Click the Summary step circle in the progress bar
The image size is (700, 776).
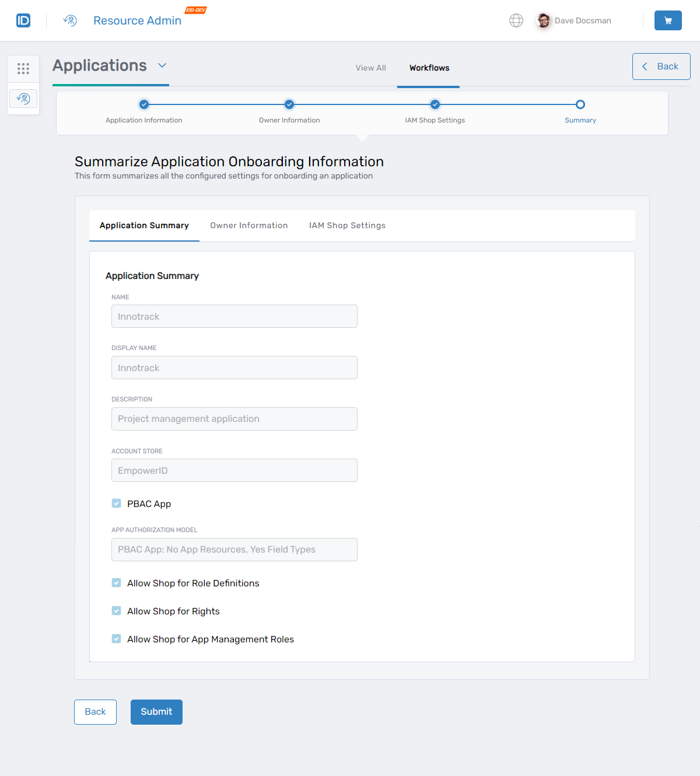[x=580, y=104]
